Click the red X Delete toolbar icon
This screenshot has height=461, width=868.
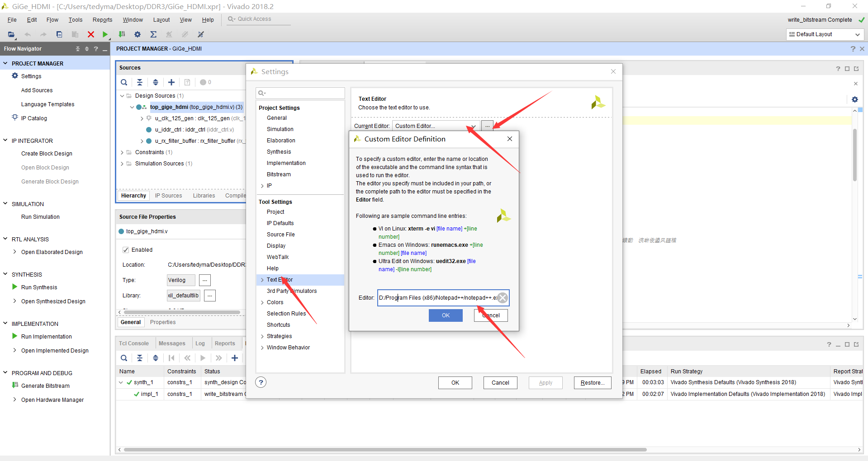click(91, 34)
